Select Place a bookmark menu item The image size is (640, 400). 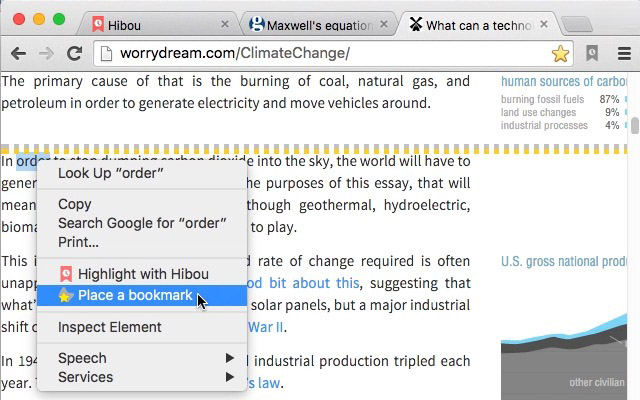[142, 296]
